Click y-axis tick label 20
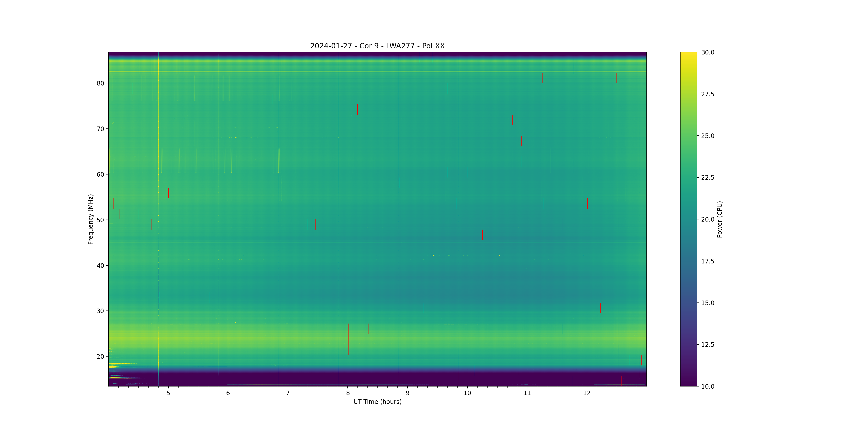This screenshot has height=434, width=868. 100,357
